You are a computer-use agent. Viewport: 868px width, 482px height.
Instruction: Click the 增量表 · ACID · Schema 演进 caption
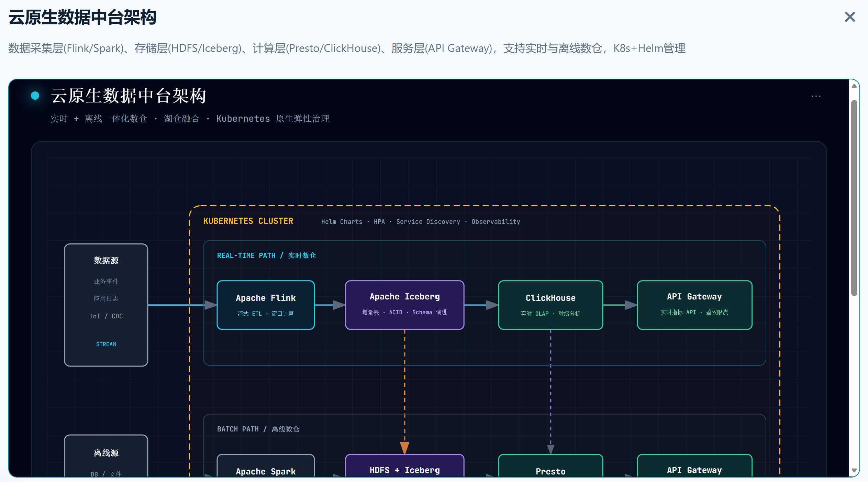(x=404, y=312)
